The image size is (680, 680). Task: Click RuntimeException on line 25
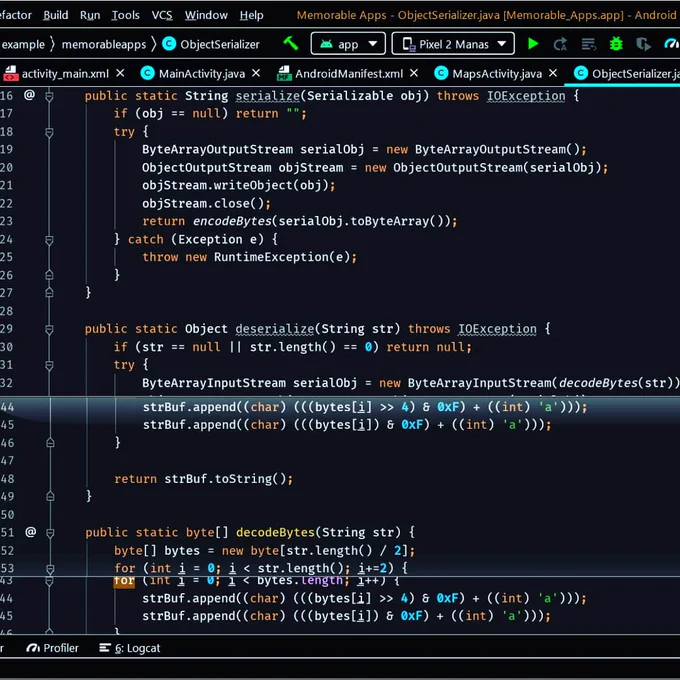point(271,257)
